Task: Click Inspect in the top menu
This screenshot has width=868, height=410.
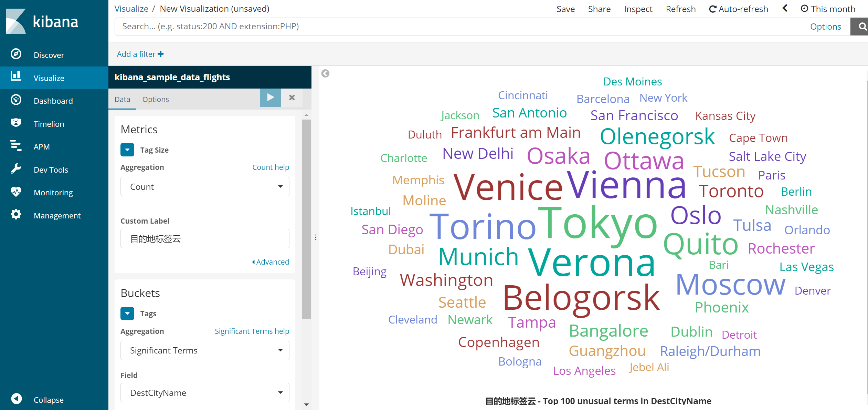Action: pyautogui.click(x=638, y=9)
